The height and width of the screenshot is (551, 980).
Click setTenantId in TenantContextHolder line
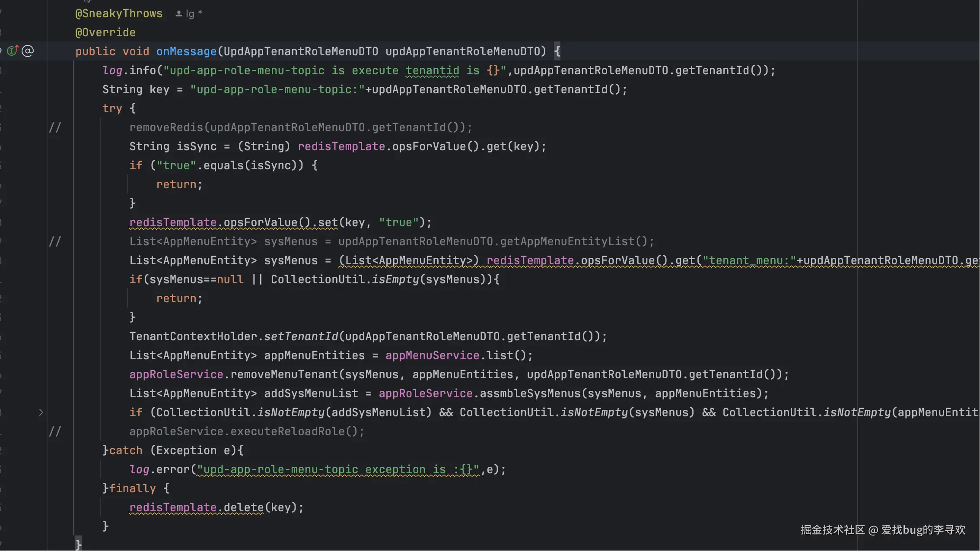point(301,336)
